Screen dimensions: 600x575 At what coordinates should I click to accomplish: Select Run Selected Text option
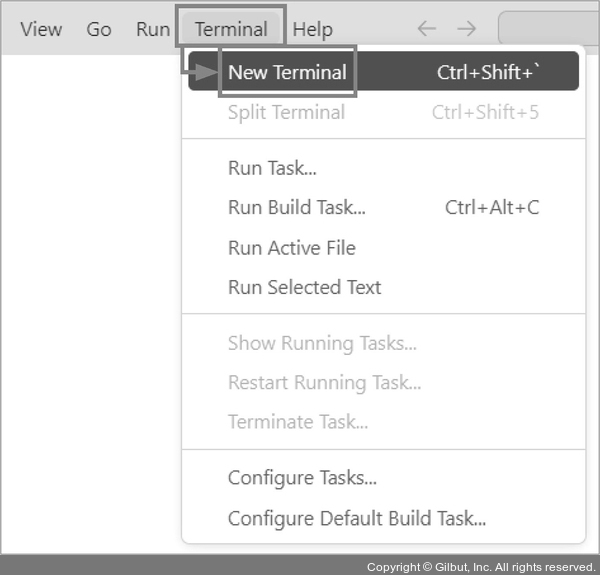[x=305, y=287]
